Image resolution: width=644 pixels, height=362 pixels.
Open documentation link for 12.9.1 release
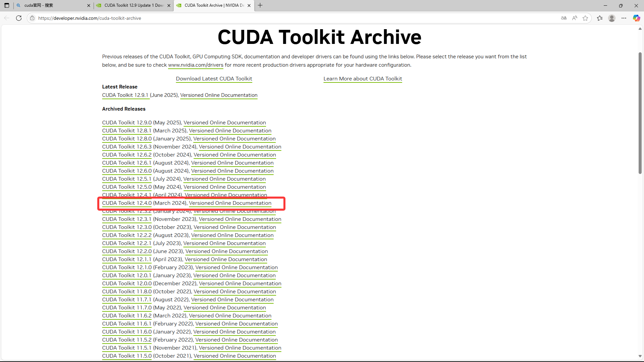pyautogui.click(x=219, y=95)
